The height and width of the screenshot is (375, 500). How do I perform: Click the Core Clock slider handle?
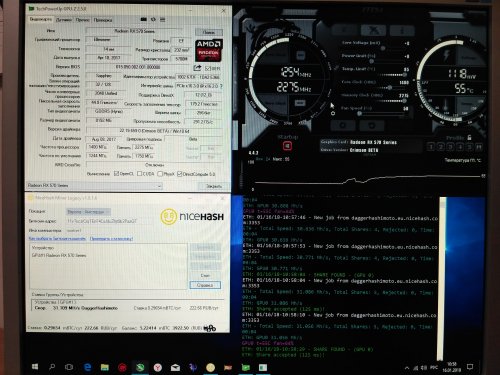(389, 88)
